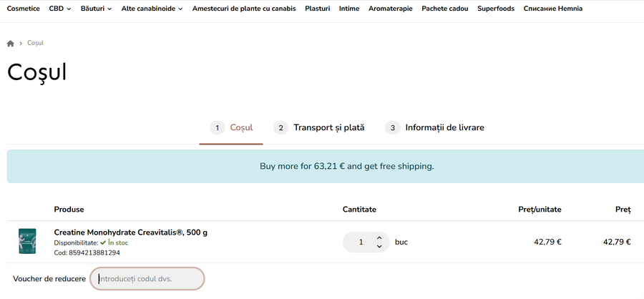Decrease quantity with the down arrow

379,247
